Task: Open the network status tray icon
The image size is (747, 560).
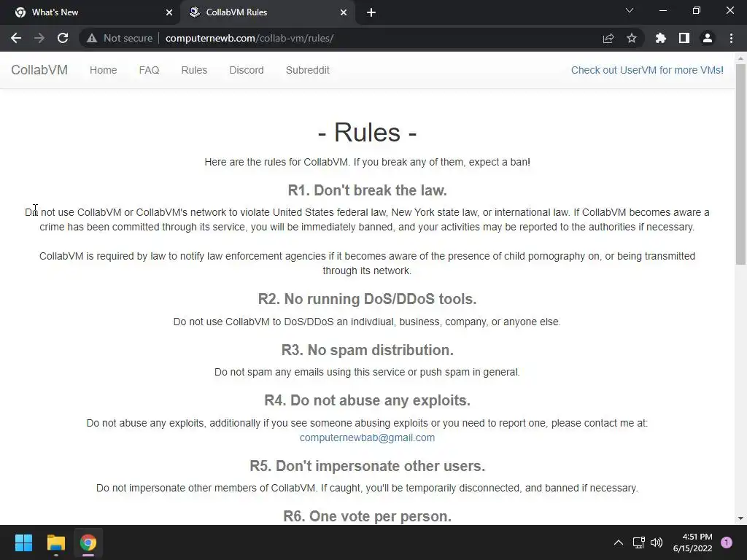Action: pos(638,542)
